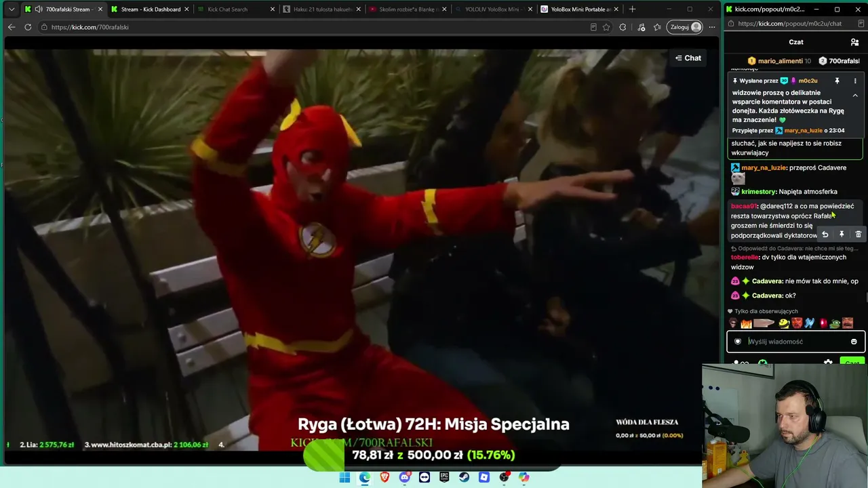This screenshot has width=868, height=488.
Task: Close the 700rafalski Stream tab
Action: click(x=100, y=9)
